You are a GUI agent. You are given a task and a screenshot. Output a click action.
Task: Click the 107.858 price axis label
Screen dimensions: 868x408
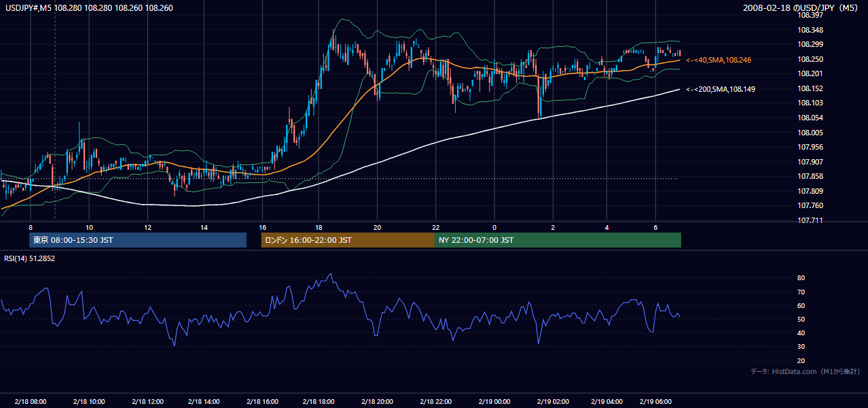[x=810, y=176]
